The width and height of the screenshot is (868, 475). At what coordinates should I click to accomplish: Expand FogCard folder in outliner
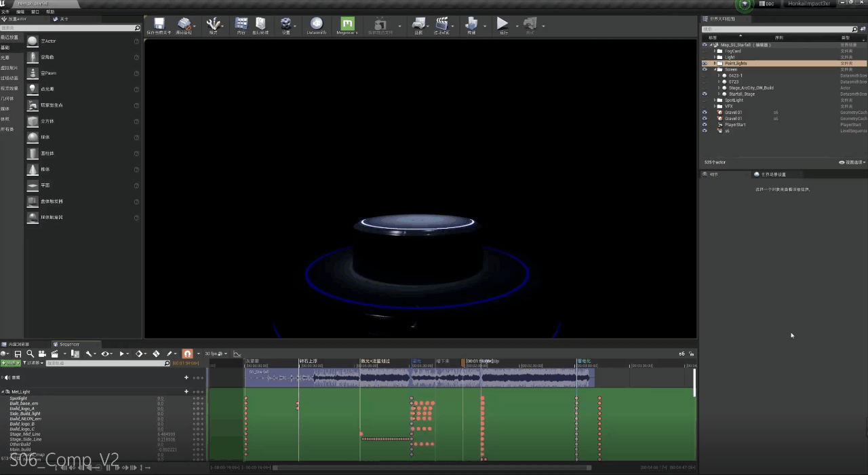pos(715,51)
